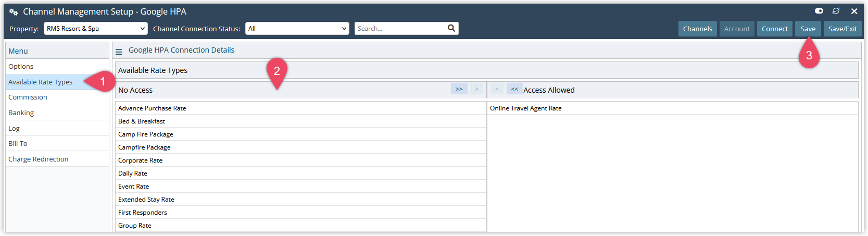Select Camp Fire Package rate type
Image resolution: width=868 pixels, height=236 pixels.
tap(301, 134)
